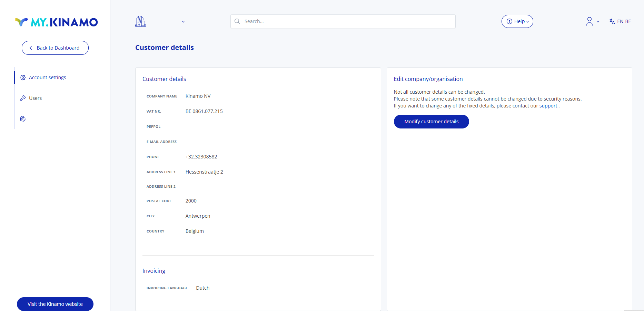The height and width of the screenshot is (311, 644).
Task: Select the country Belgium
Action: click(195, 231)
